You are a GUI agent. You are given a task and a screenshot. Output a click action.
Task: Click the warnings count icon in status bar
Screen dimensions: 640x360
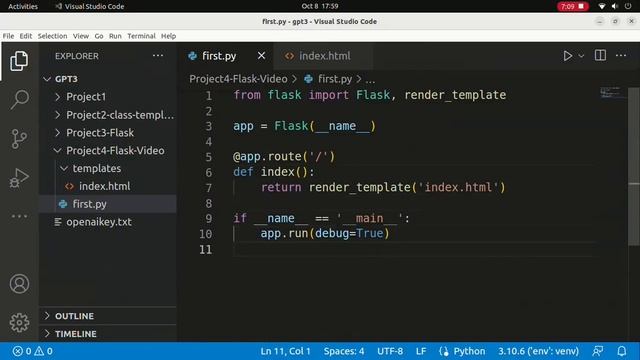point(39,351)
